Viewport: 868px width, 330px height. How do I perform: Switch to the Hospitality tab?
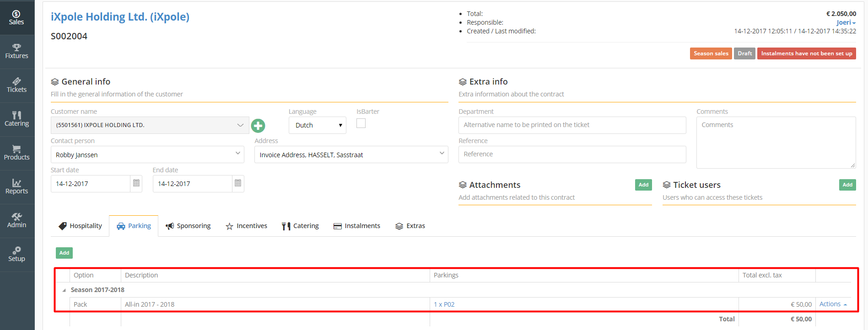[81, 226]
